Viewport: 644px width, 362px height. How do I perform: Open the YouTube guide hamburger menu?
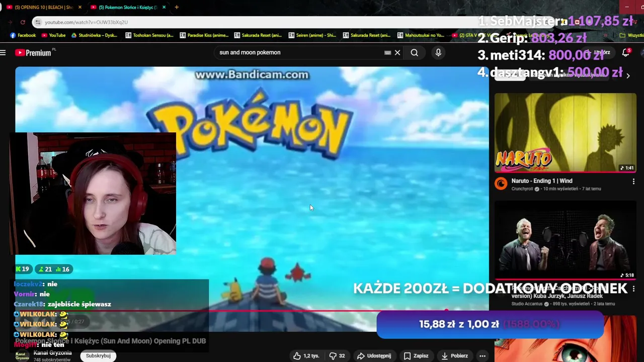pos(3,52)
